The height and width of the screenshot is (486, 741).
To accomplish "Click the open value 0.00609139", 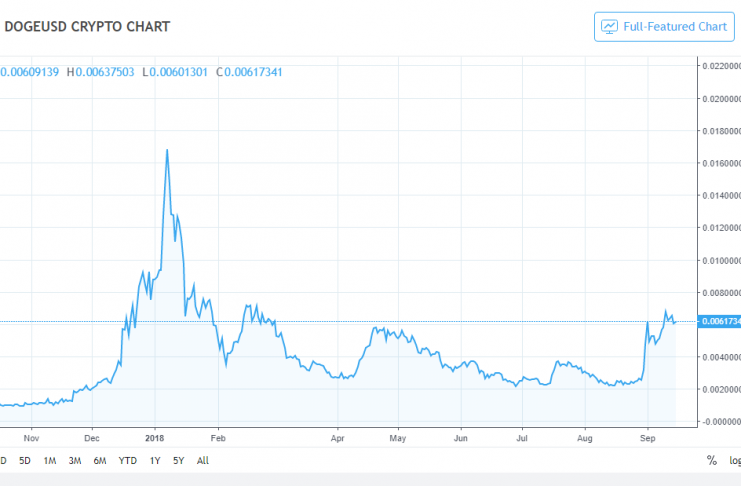I will 29,72.
